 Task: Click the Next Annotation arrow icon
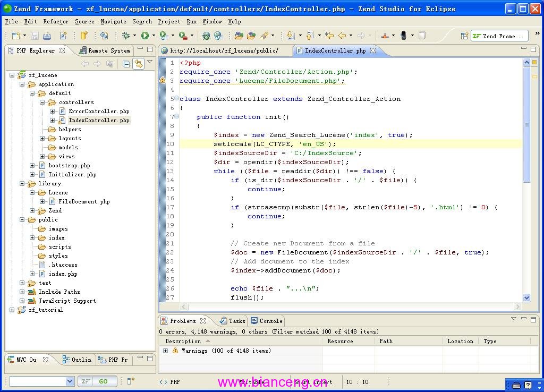292,36
